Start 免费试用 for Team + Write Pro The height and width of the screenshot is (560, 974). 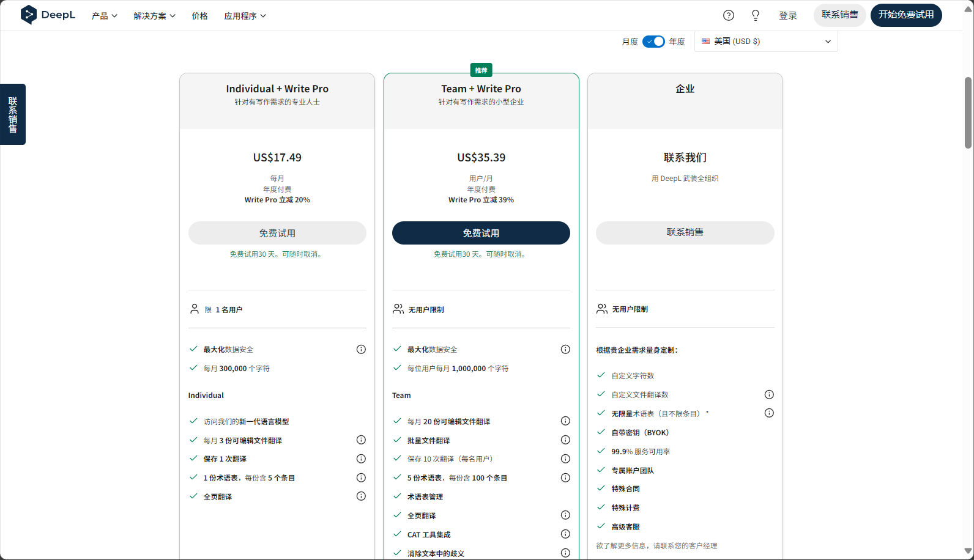pyautogui.click(x=481, y=233)
